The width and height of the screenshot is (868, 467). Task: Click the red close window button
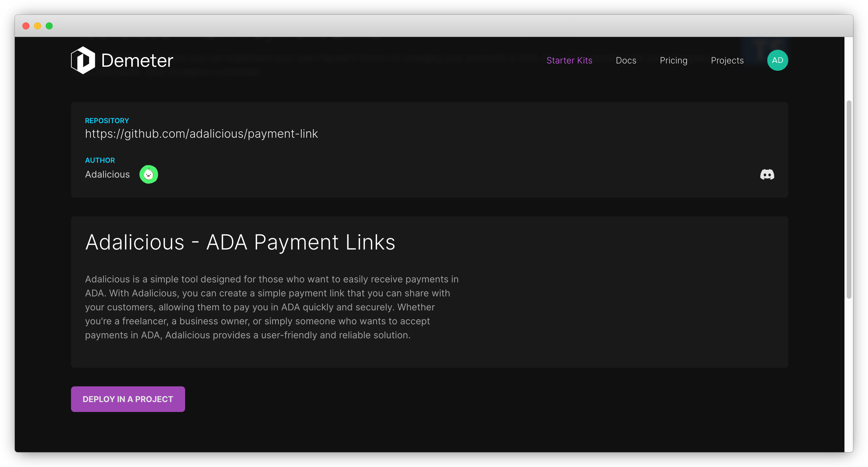(x=26, y=26)
